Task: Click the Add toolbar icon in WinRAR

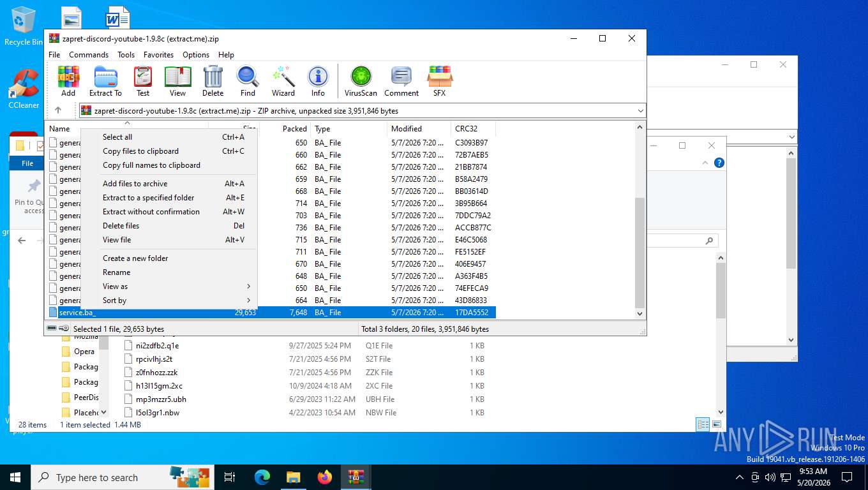Action: (x=68, y=81)
